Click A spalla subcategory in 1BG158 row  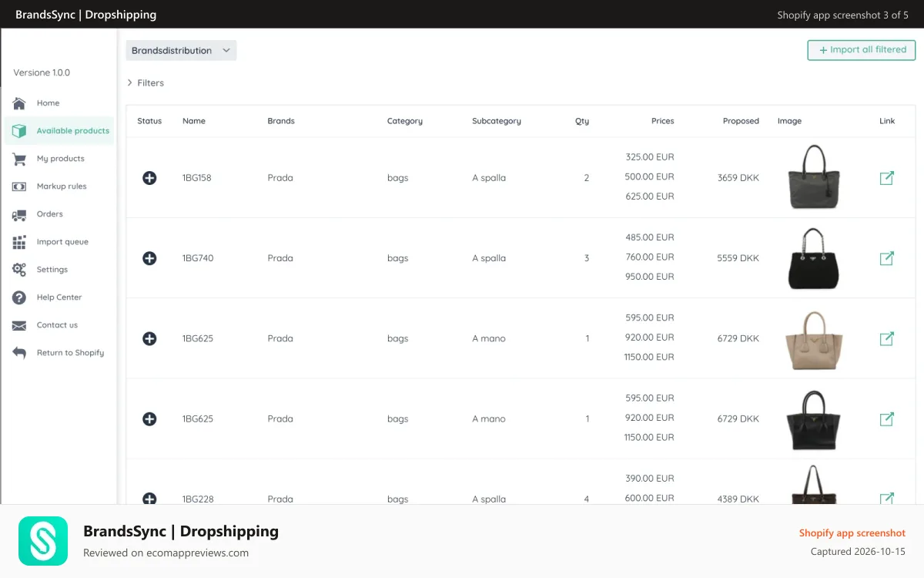tap(489, 178)
